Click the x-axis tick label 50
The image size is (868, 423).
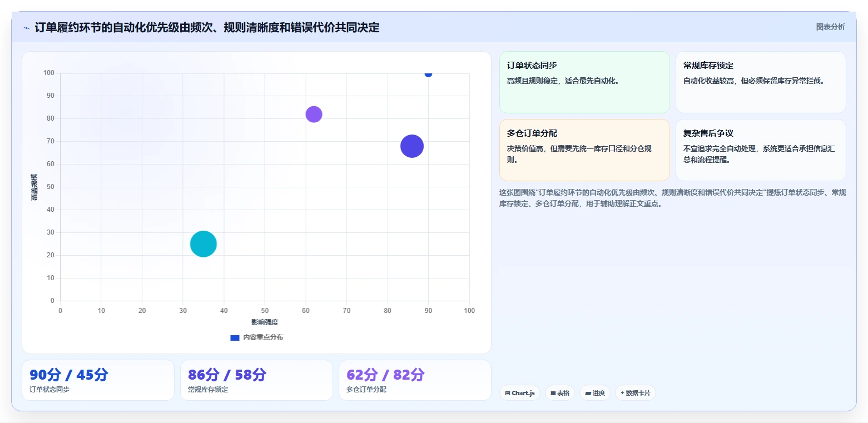[265, 311]
